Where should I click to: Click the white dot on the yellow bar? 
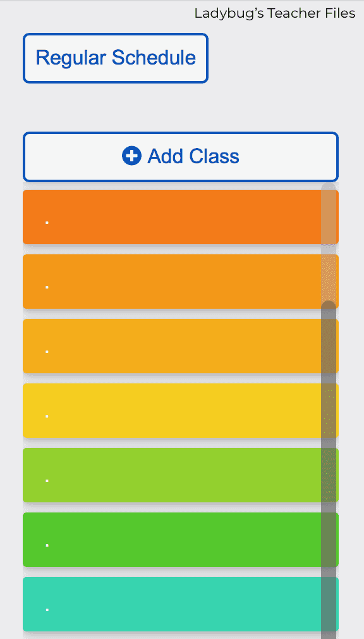pos(47,416)
